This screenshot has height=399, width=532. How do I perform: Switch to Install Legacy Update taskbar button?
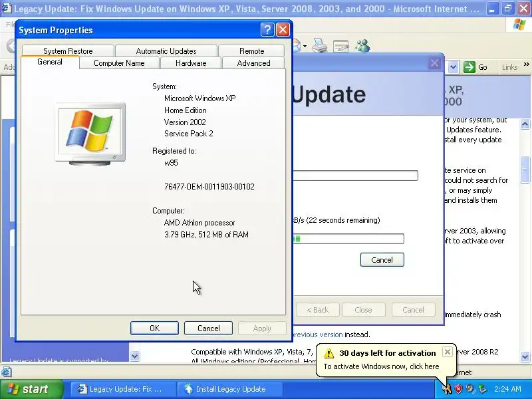(231, 389)
